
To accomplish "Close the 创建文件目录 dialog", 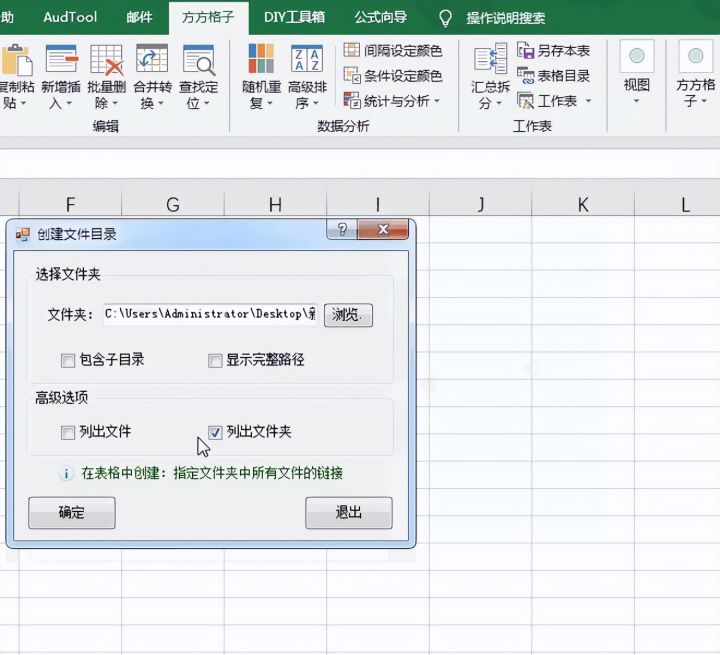I will click(383, 229).
